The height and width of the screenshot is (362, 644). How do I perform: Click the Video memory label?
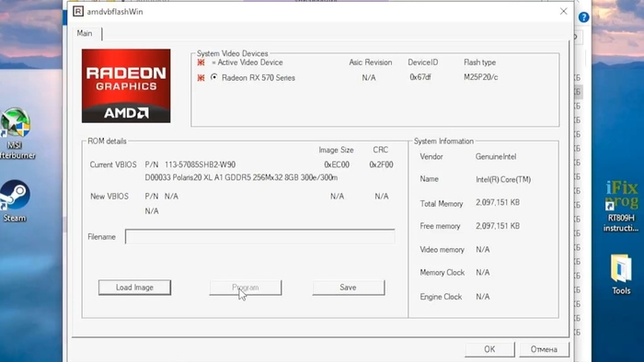[442, 250]
